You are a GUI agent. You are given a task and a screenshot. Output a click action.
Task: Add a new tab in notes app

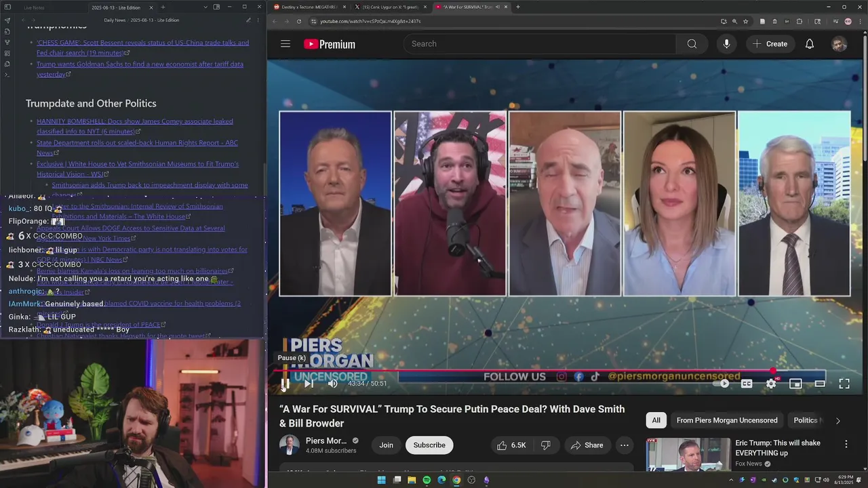[163, 7]
